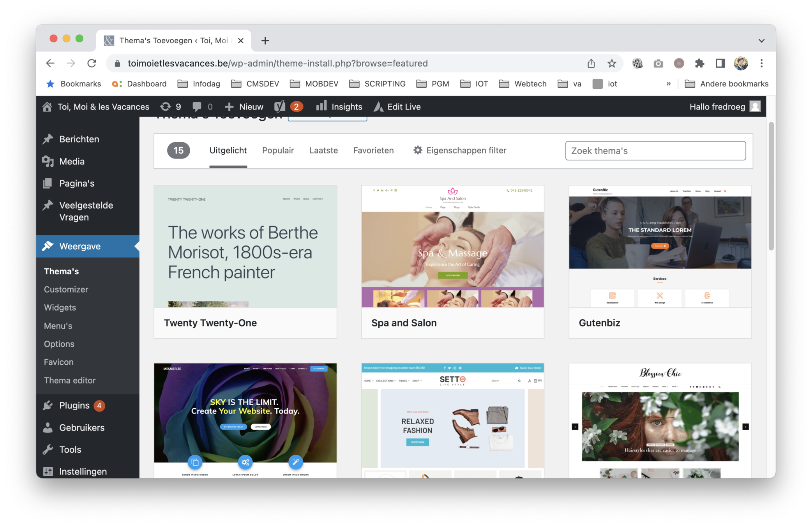Open the tab search dropdown arrow
The width and height of the screenshot is (812, 526).
(x=761, y=41)
